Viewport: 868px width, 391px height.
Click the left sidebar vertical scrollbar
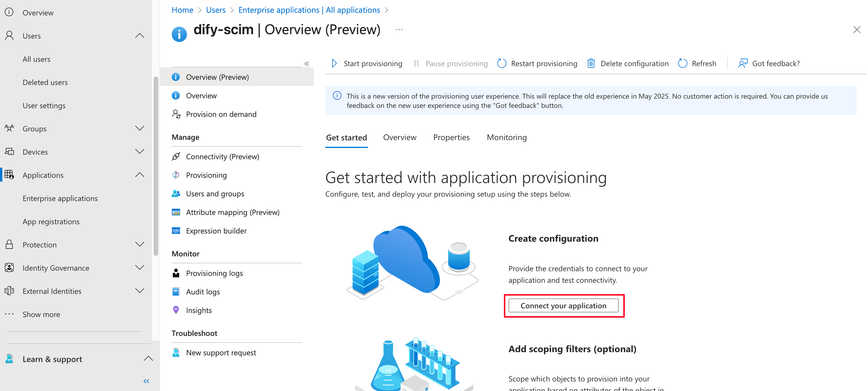[x=156, y=166]
